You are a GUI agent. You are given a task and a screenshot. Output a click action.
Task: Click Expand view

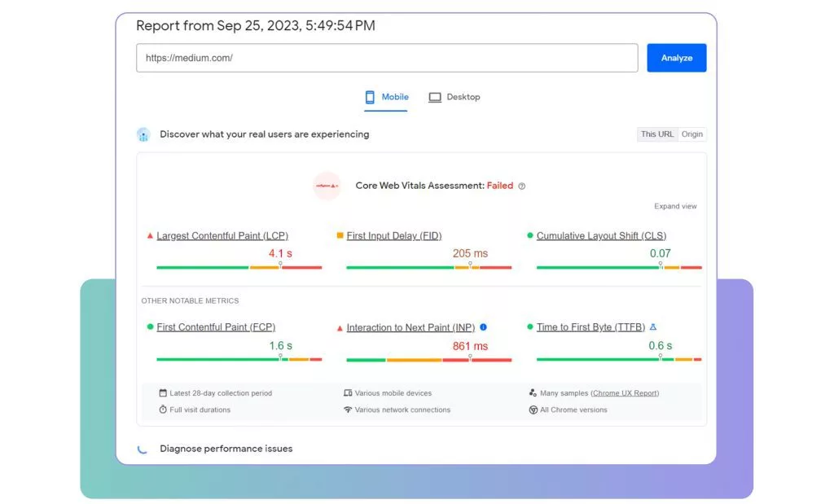tap(675, 206)
